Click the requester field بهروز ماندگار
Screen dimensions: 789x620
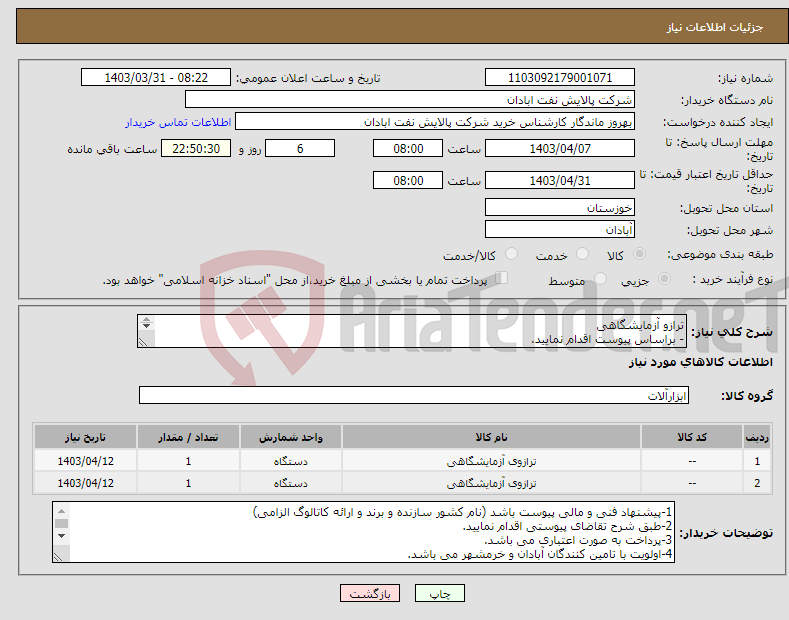coord(435,122)
